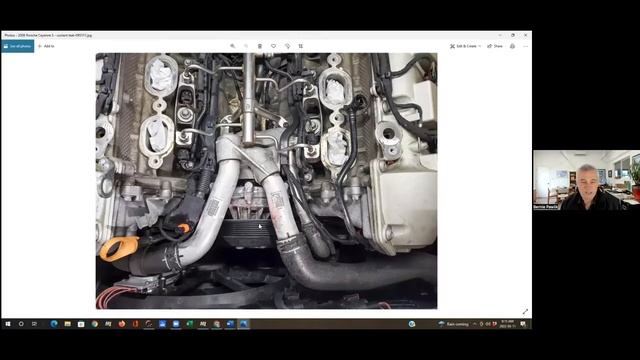
Task: Open the orange Office icon on taskbar
Action: pos(135,324)
